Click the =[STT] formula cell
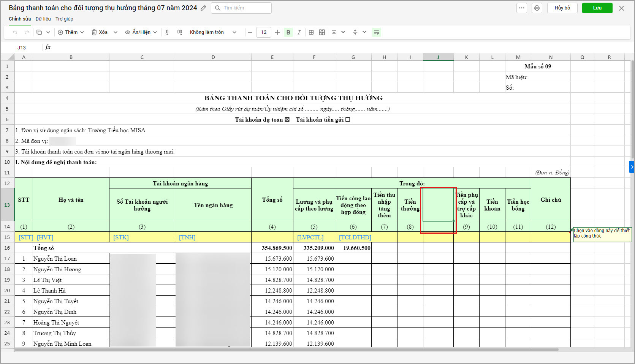This screenshot has width=635, height=364. pos(24,237)
